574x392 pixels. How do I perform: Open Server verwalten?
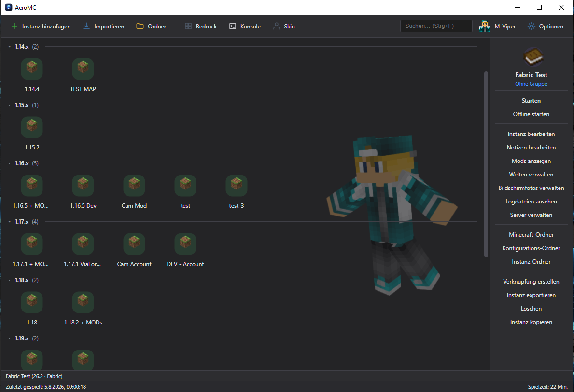531,215
